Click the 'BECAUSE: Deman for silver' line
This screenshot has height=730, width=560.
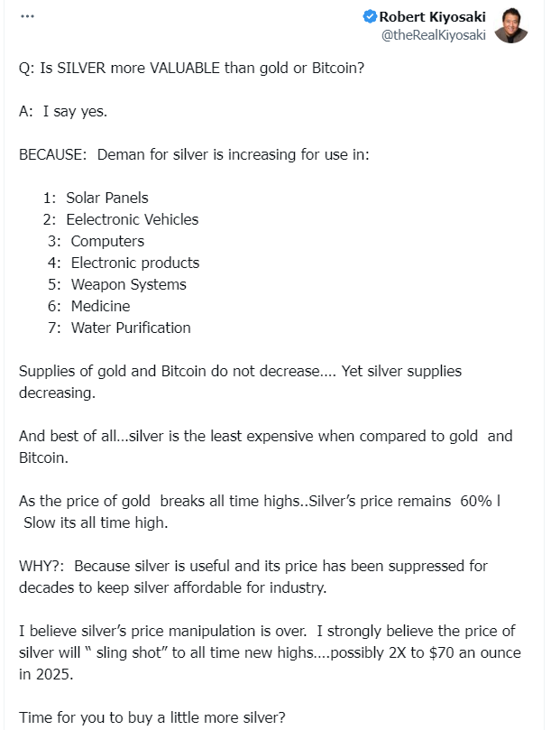[194, 154]
